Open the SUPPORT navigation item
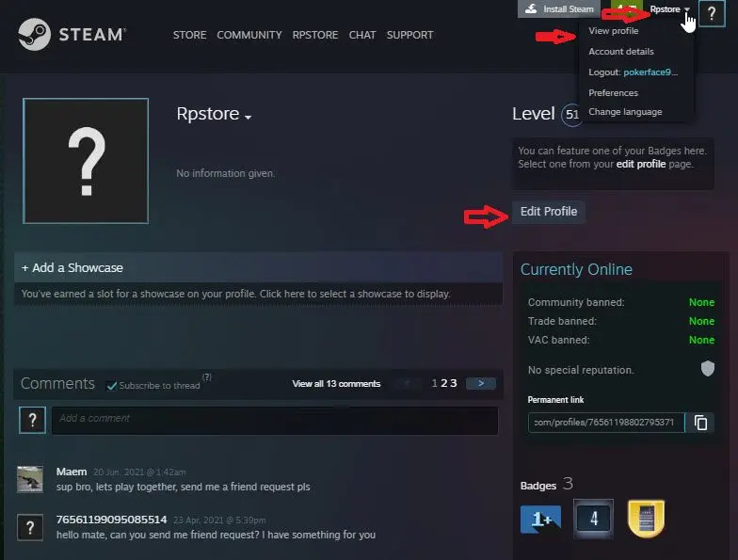 click(x=409, y=35)
